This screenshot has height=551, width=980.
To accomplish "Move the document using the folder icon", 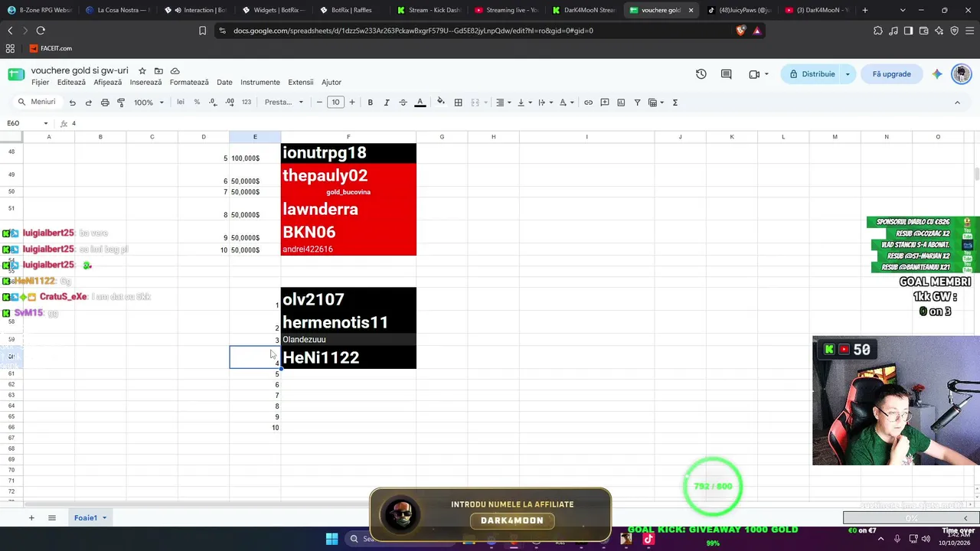I will 158,71.
